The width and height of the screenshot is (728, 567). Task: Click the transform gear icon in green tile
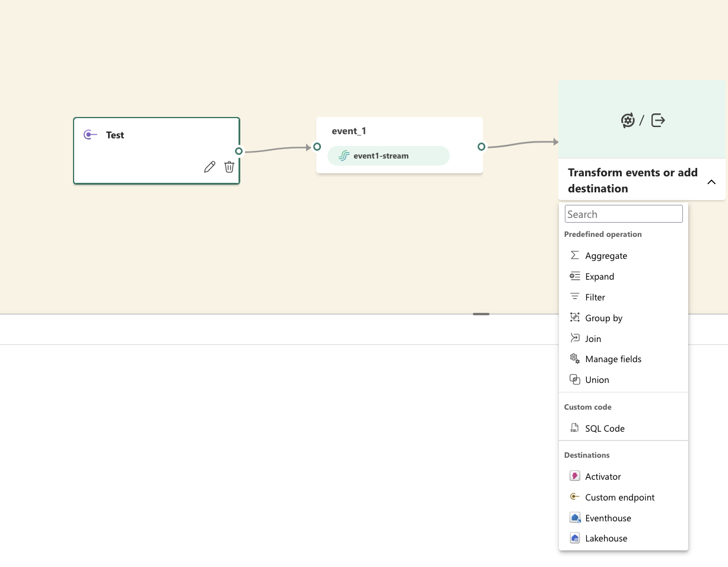point(628,121)
